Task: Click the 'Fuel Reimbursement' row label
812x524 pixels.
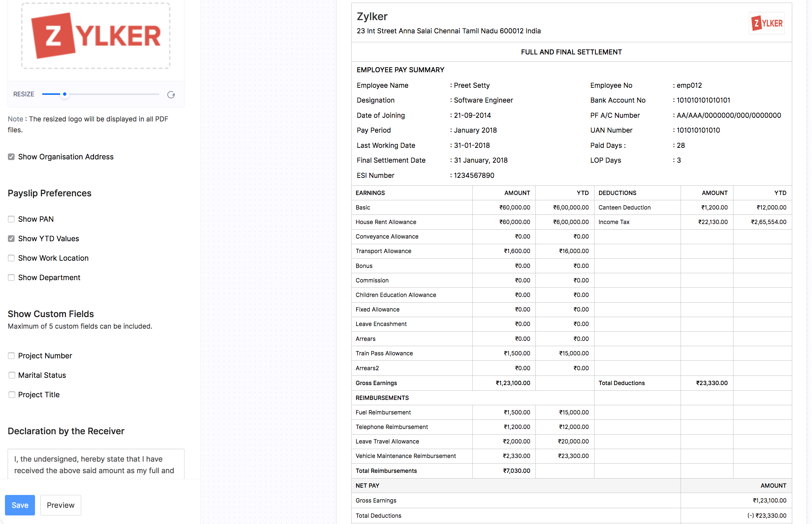Action: (383, 412)
